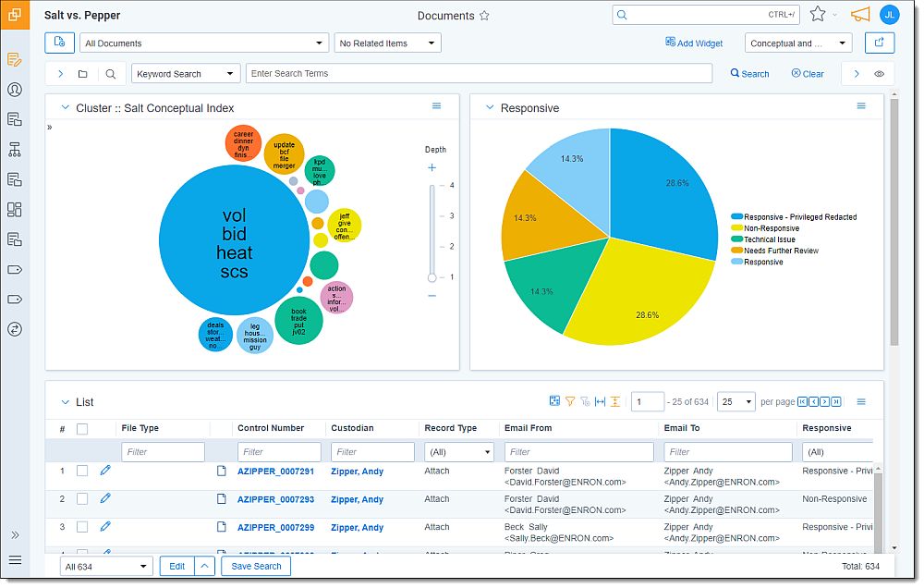Click the Save Search button

tap(256, 566)
